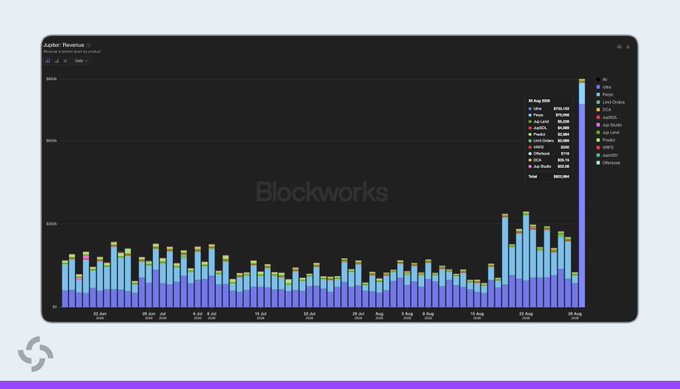Click the Jup Studio row in tooltip
The height and width of the screenshot is (389, 680).
pyautogui.click(x=549, y=167)
